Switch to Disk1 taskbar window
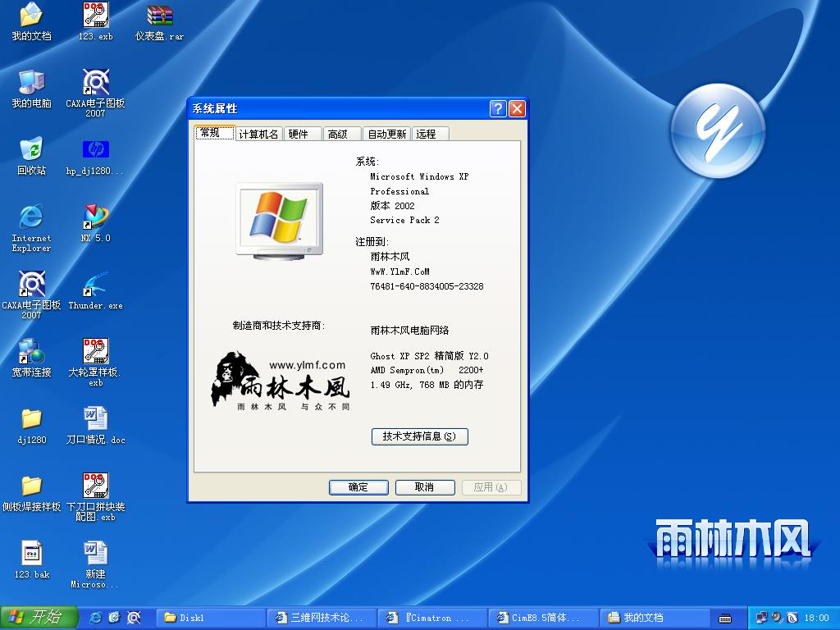The height and width of the screenshot is (630, 840). coord(211,618)
